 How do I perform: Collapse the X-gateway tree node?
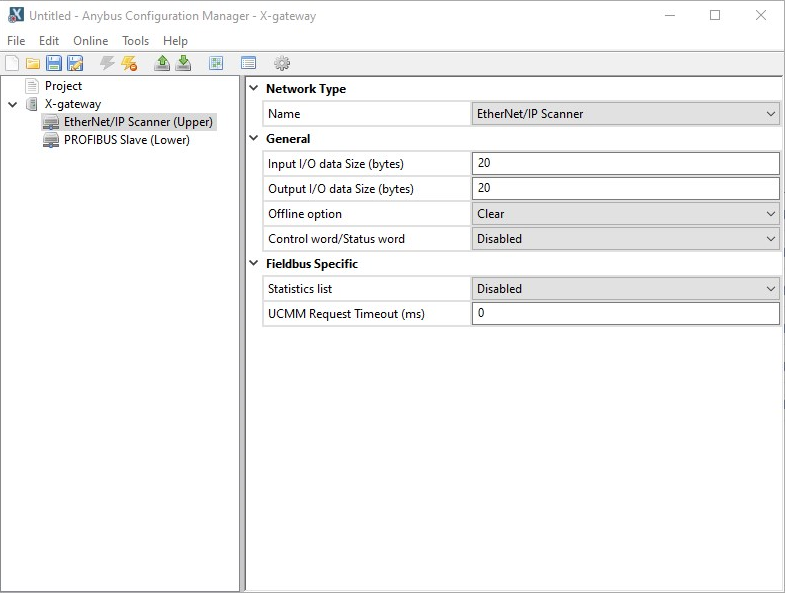[13, 104]
